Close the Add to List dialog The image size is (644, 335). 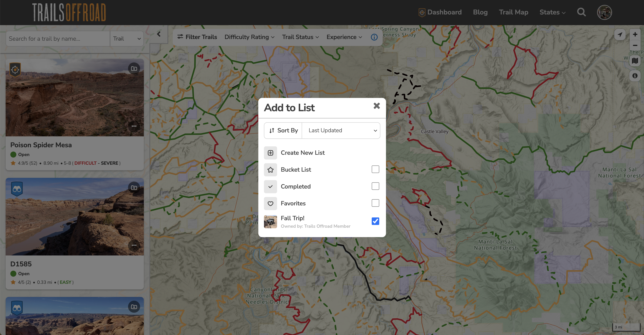coord(376,106)
